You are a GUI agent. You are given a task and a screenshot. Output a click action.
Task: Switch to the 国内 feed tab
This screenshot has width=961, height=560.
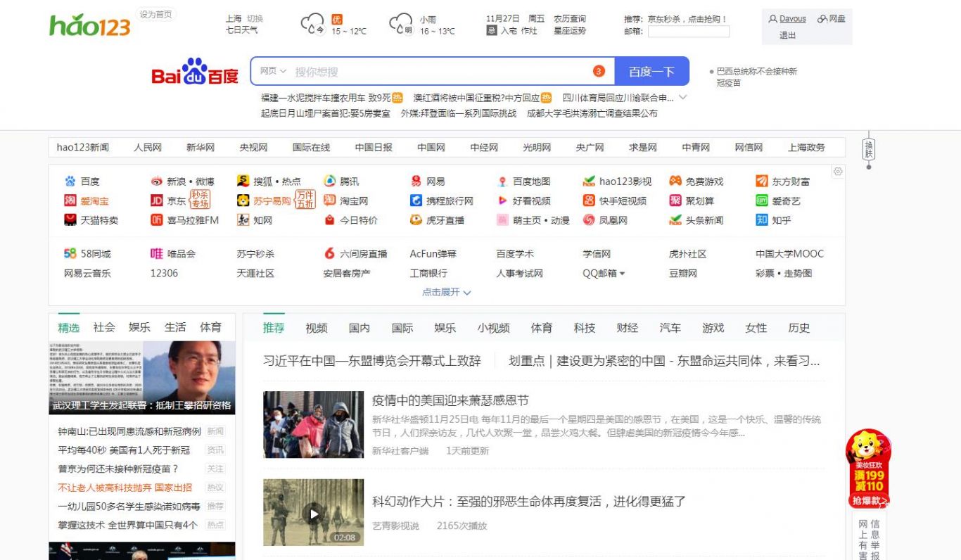click(359, 328)
